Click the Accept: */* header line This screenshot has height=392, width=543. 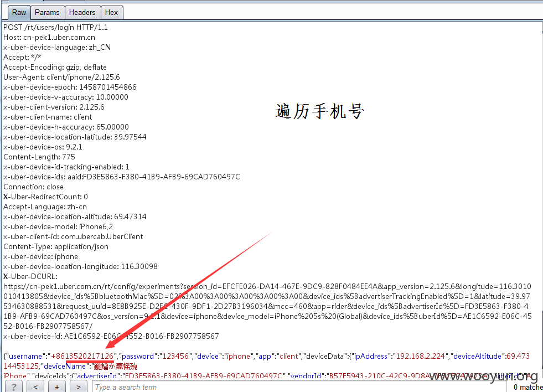[x=22, y=58]
